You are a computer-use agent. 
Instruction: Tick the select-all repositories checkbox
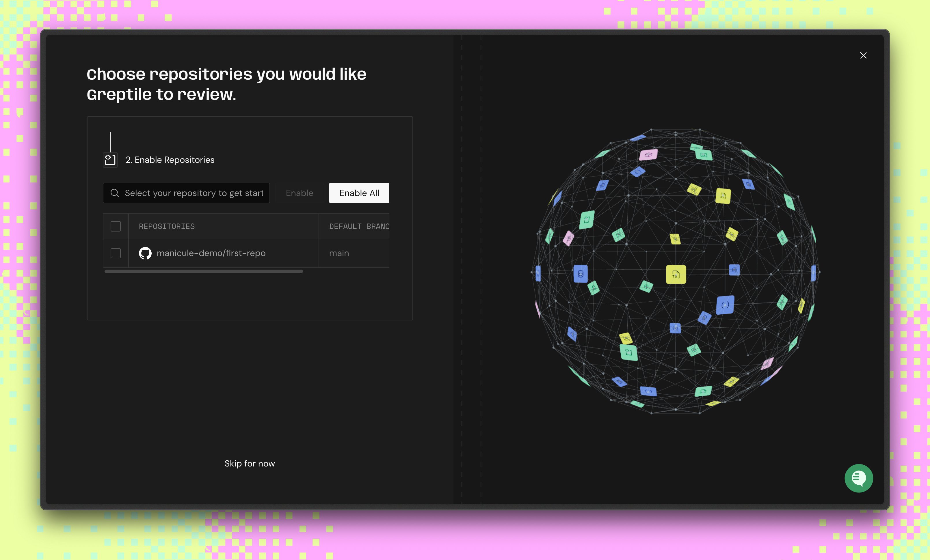click(x=116, y=226)
